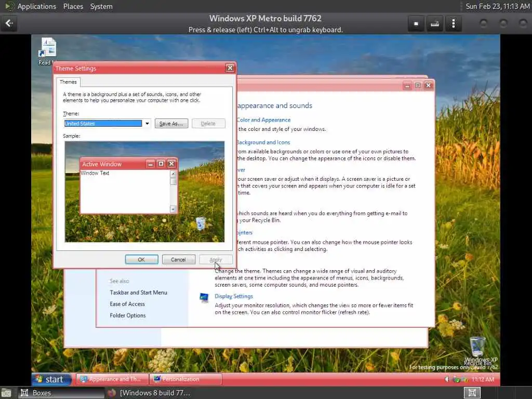Image resolution: width=532 pixels, height=399 pixels.
Task: Click the Delete button in Theme Settings
Action: (208, 124)
